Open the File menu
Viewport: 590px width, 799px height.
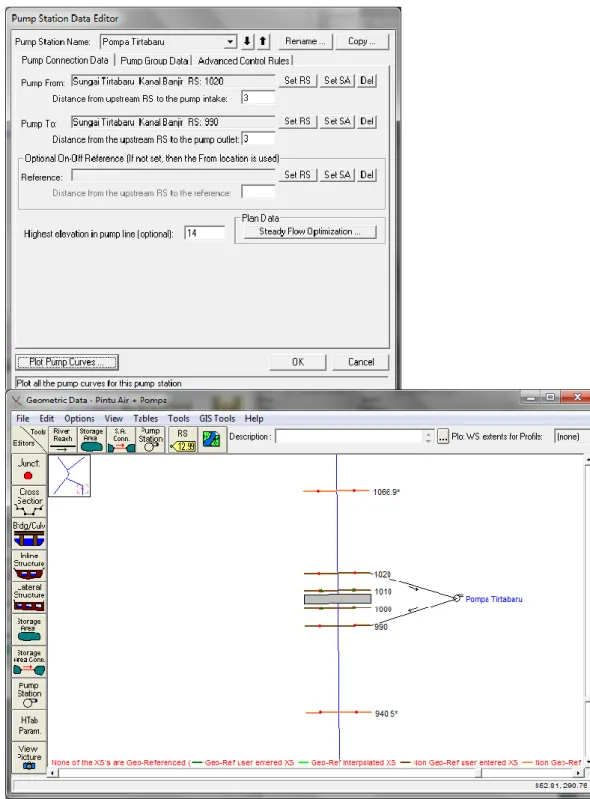[22, 418]
